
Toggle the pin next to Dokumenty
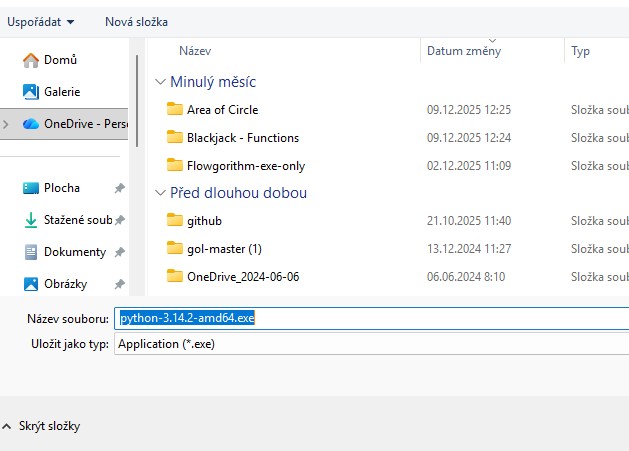tap(120, 252)
